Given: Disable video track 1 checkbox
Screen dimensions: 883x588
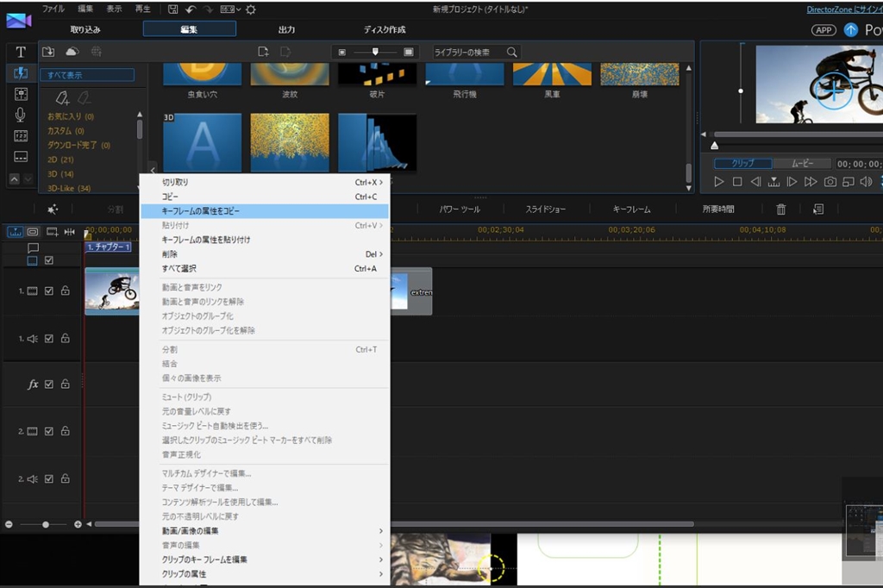Looking at the screenshot, I should [49, 291].
